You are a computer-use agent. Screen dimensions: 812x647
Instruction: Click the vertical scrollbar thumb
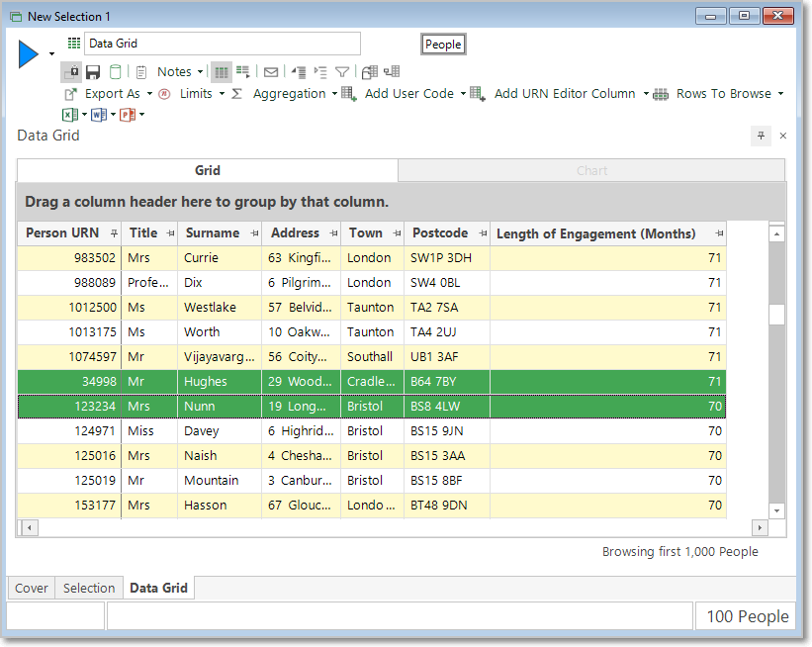[776, 314]
